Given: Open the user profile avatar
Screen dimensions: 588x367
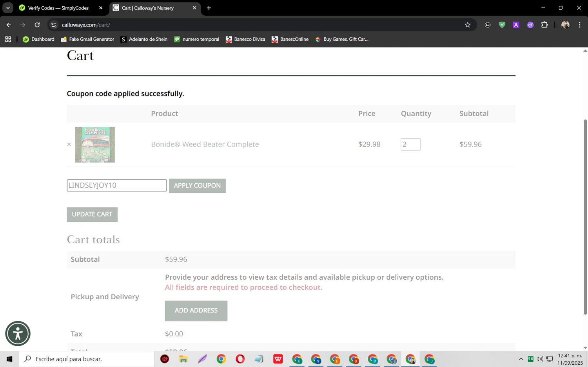Looking at the screenshot, I should 565,25.
